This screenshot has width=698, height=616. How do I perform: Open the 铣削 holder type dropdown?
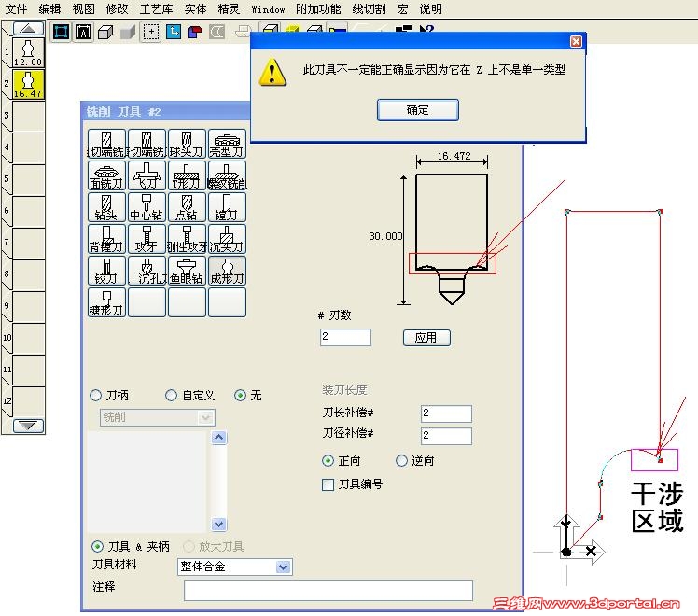[x=157, y=417]
